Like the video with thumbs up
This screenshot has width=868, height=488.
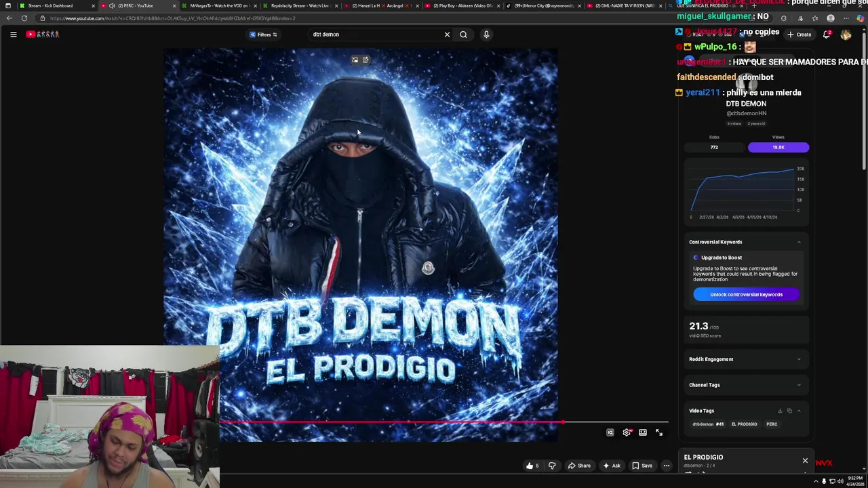pos(532,466)
